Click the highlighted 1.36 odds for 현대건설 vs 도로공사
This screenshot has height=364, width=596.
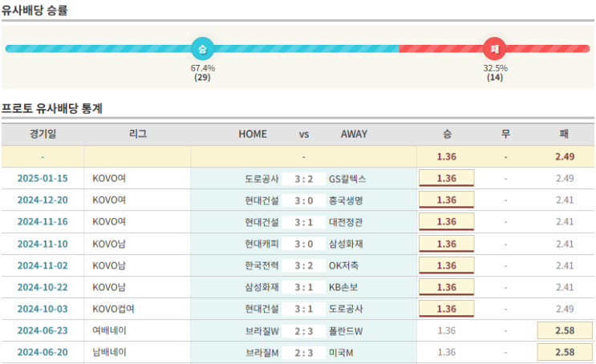tap(446, 309)
